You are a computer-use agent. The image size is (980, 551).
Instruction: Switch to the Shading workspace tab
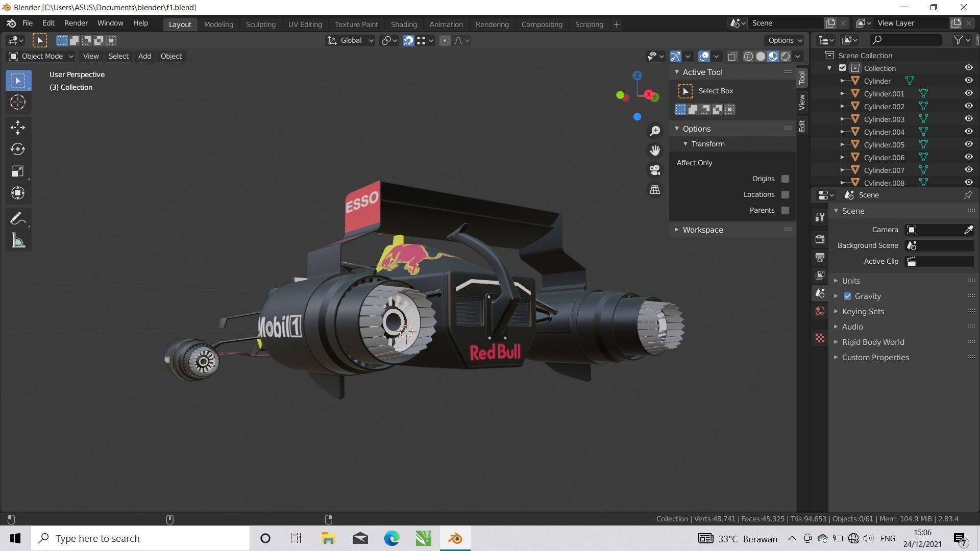click(x=404, y=24)
